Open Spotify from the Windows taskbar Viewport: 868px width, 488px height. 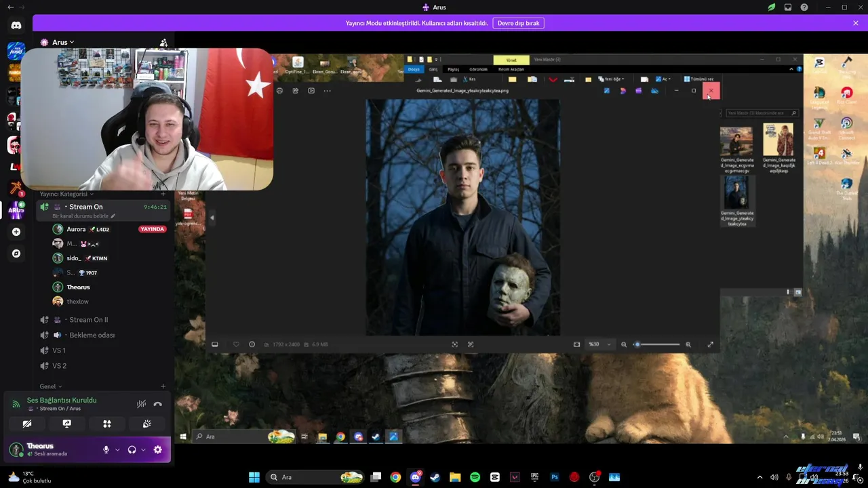coord(475,477)
